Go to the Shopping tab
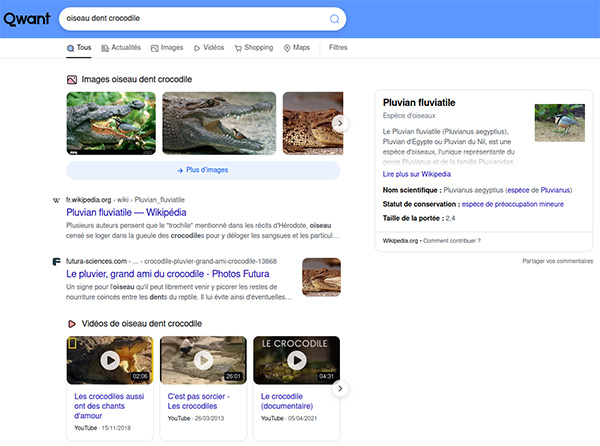Image resolution: width=600 pixels, height=446 pixels. 254,48
